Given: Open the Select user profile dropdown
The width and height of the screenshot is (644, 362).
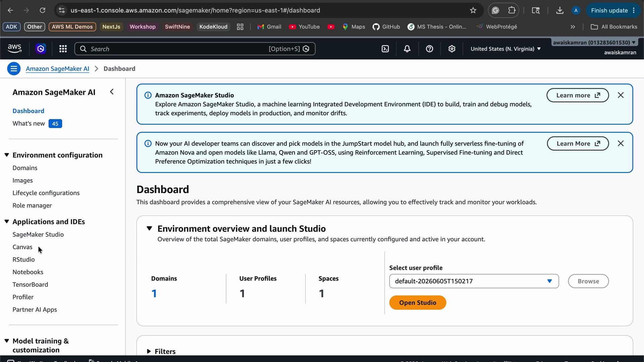Looking at the screenshot, I should pos(474,281).
